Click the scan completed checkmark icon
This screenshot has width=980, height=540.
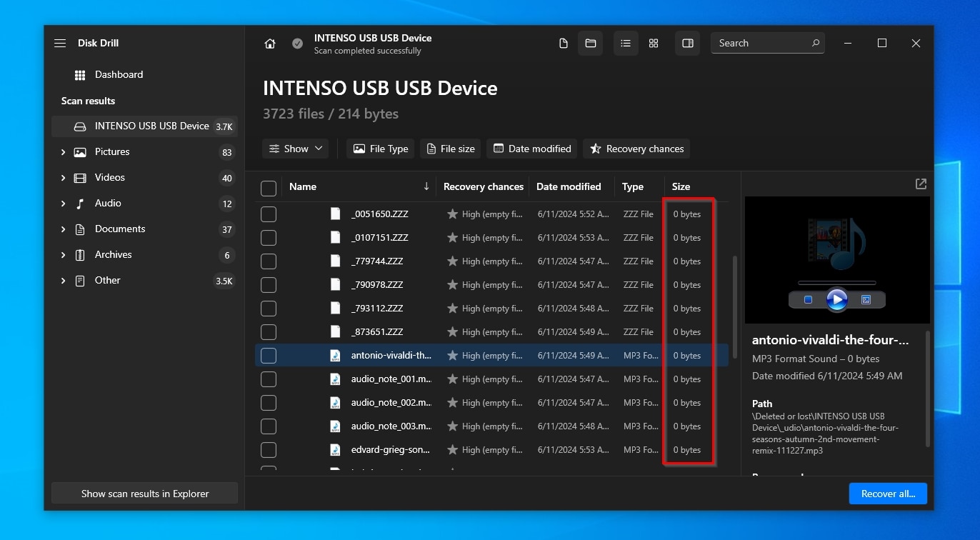click(297, 44)
